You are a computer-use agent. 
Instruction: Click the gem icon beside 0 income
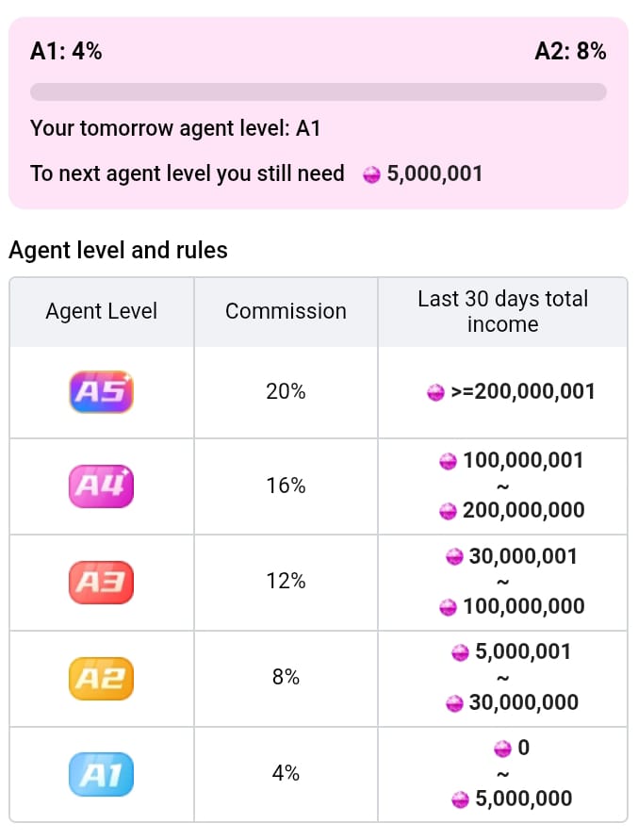502,749
